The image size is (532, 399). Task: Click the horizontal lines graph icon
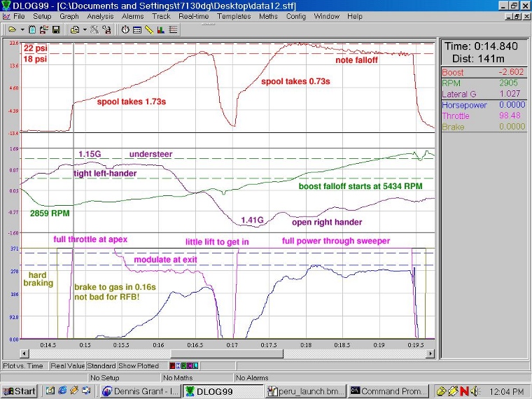click(173, 29)
